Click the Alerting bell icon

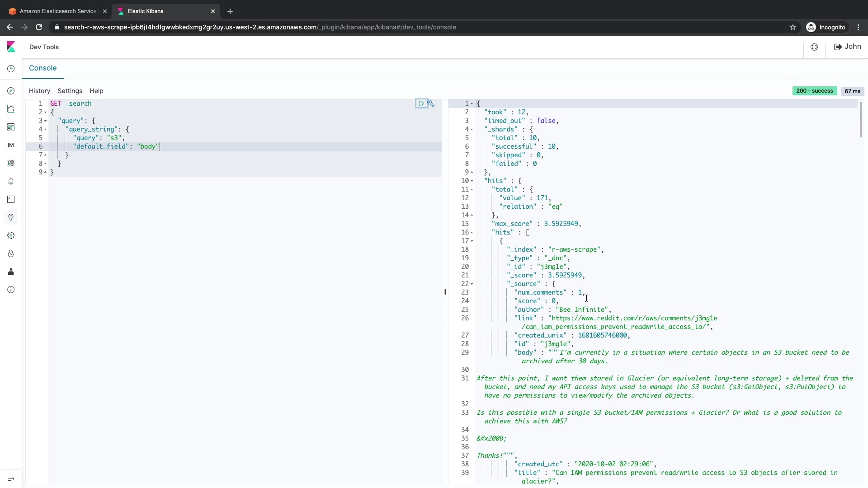[x=11, y=181]
